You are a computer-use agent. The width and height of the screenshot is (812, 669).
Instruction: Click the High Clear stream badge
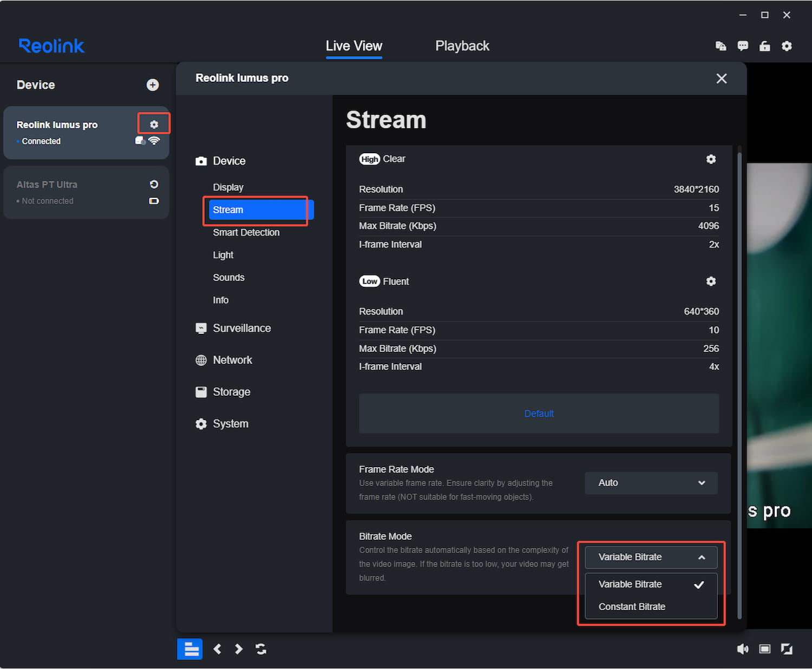370,159
